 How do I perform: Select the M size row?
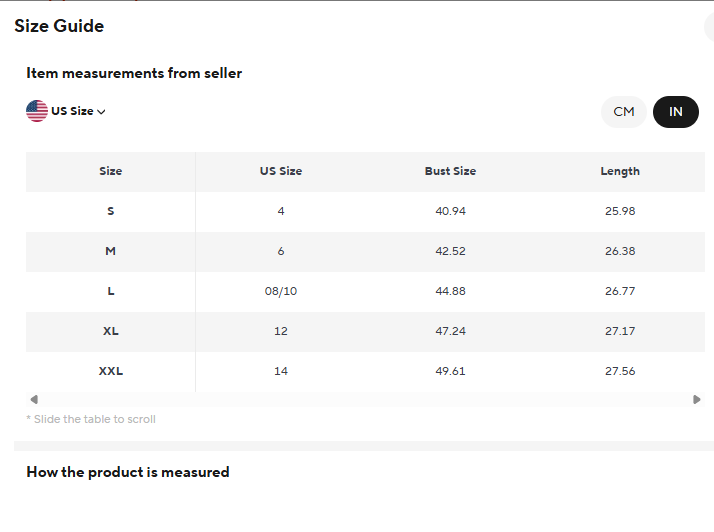click(x=365, y=251)
